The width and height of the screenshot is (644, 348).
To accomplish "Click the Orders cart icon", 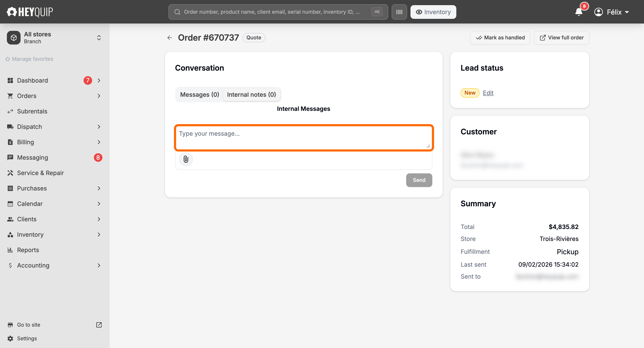I will 10,96.
